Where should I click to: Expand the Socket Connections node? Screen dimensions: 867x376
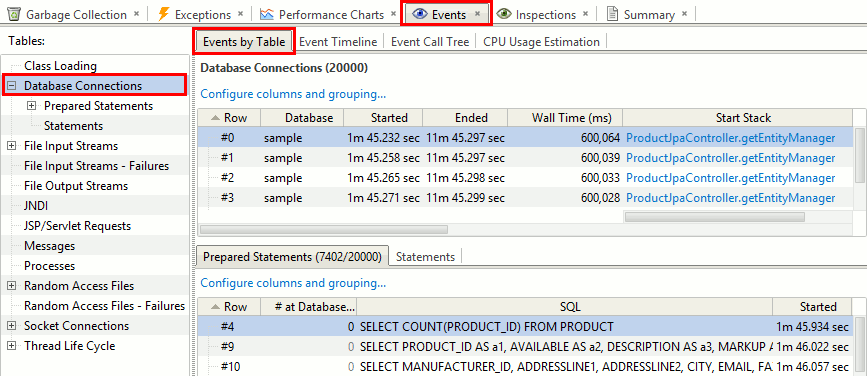tap(12, 326)
